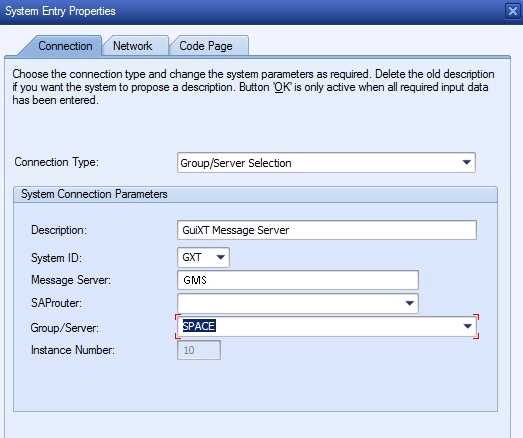
Task: Click the disabled Instance Number field
Action: pos(199,350)
